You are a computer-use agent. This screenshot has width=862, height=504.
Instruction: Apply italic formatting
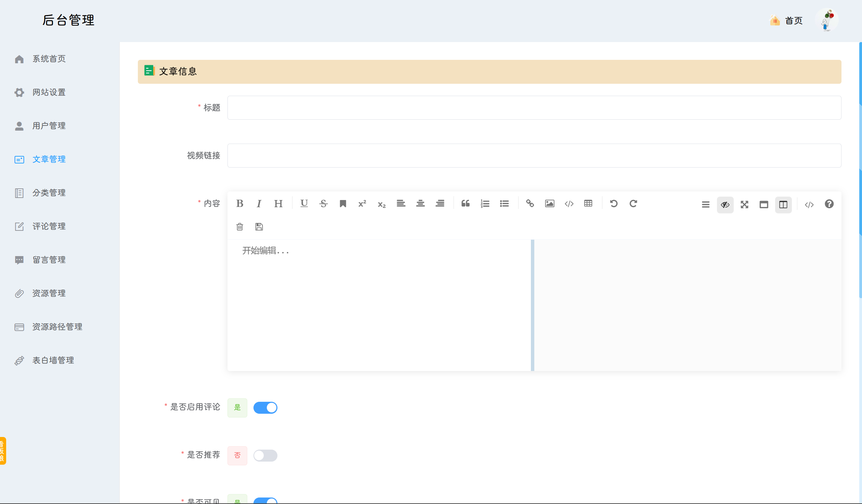[x=259, y=203]
